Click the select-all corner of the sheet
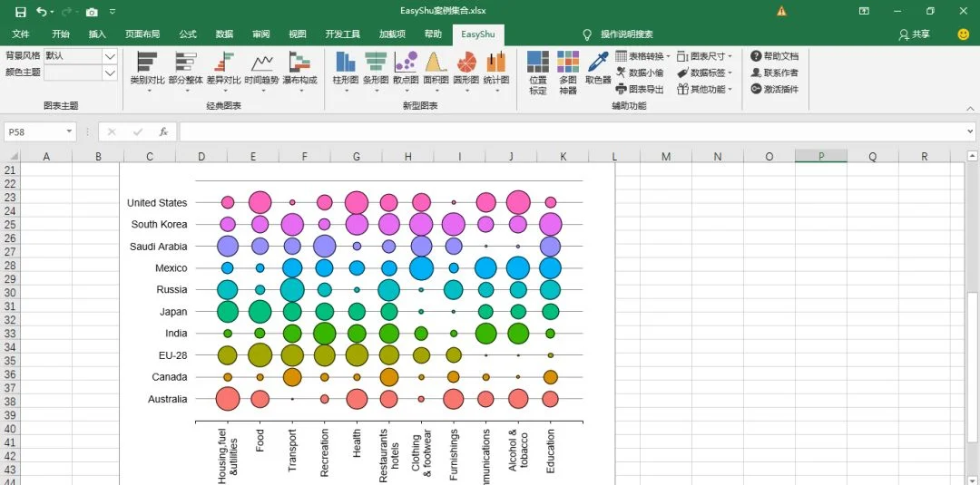 12,156
